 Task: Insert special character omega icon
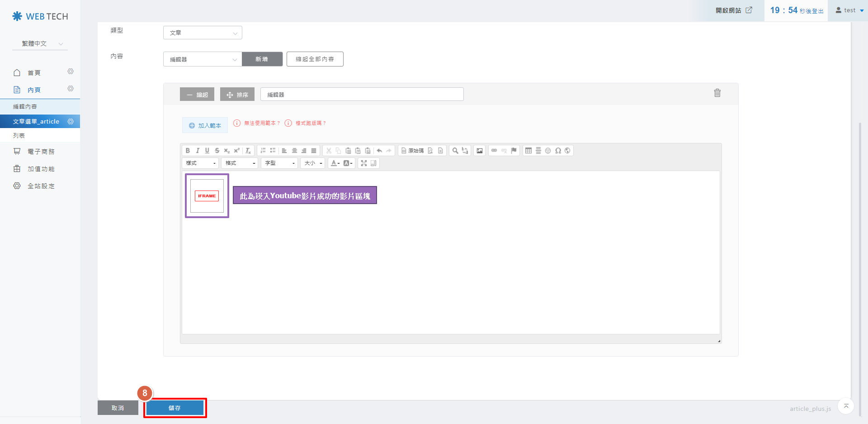pos(558,151)
